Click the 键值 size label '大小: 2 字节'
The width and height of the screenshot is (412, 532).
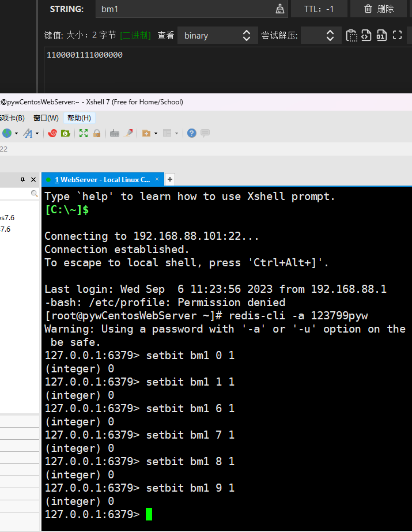point(91,35)
